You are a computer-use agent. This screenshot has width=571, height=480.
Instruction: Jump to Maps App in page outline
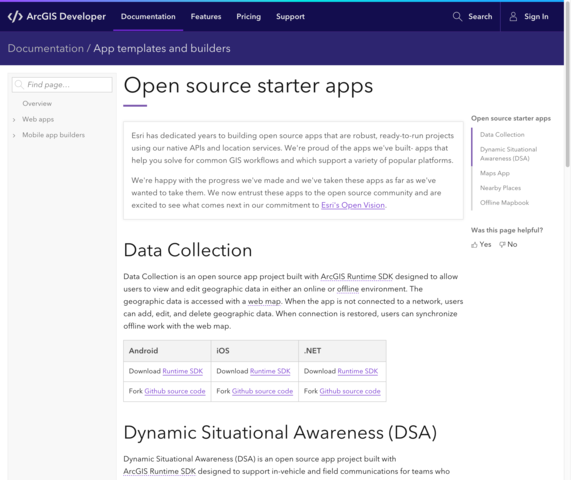(495, 173)
